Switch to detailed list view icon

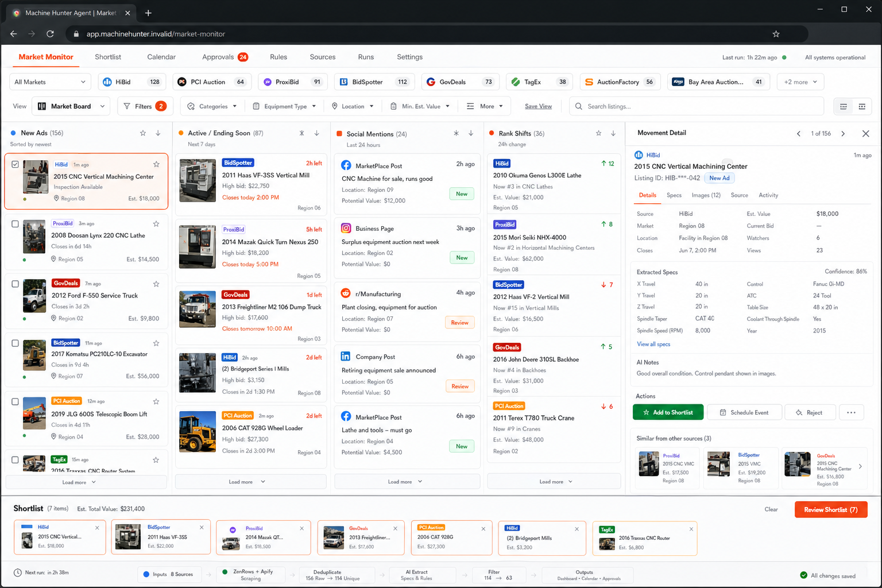(862, 106)
